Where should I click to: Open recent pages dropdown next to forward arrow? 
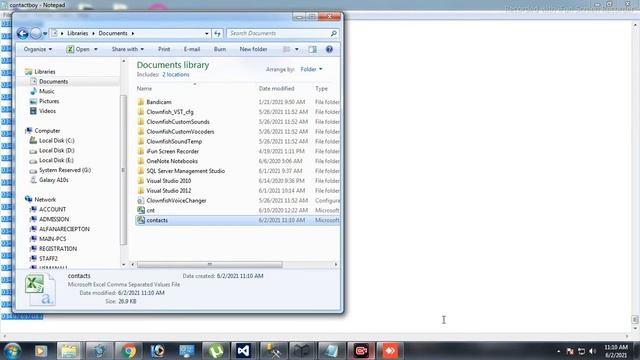pos(45,33)
